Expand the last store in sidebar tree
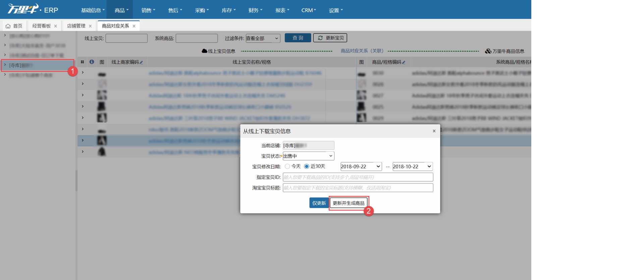Screen dimensions: 644x280 5,74
